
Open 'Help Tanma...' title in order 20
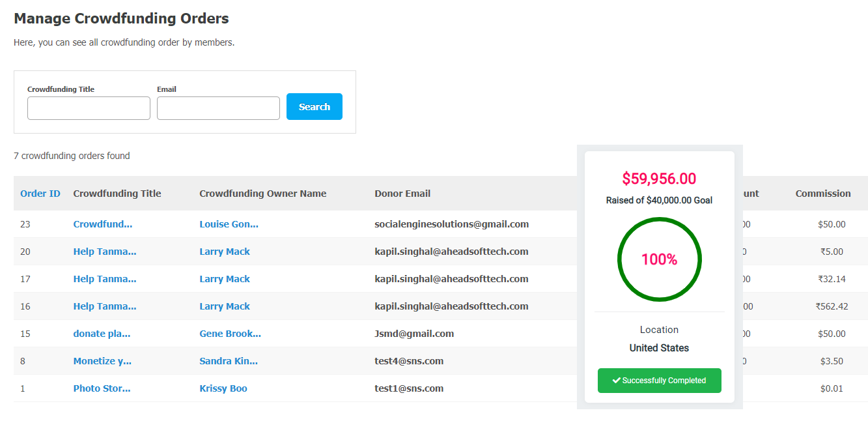coord(105,252)
